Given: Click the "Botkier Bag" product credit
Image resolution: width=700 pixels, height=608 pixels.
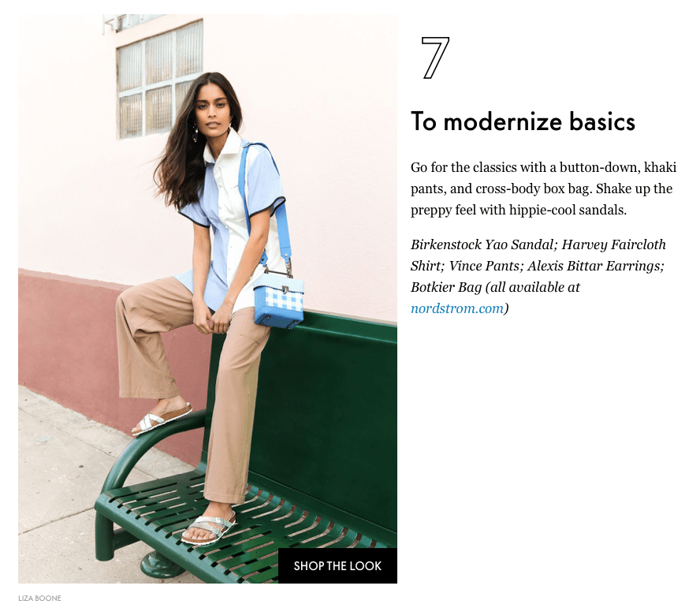Looking at the screenshot, I should pyautogui.click(x=446, y=287).
